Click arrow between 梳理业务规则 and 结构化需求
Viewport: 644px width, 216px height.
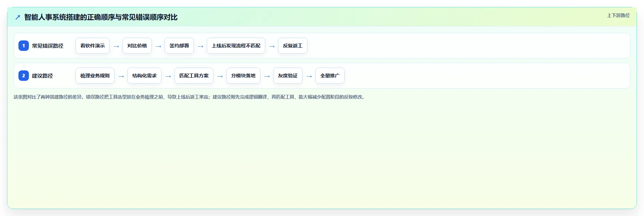(x=121, y=76)
